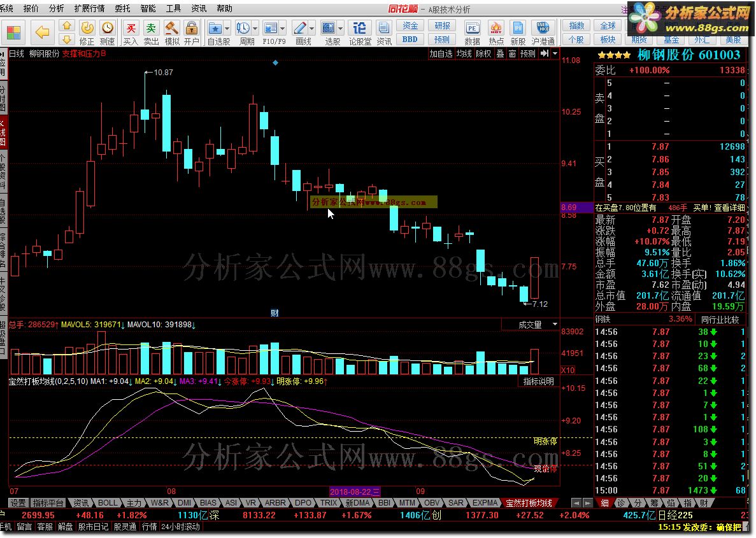756x538 pixels.
Task: Toggle the X10 volume scale
Action: tap(568, 371)
